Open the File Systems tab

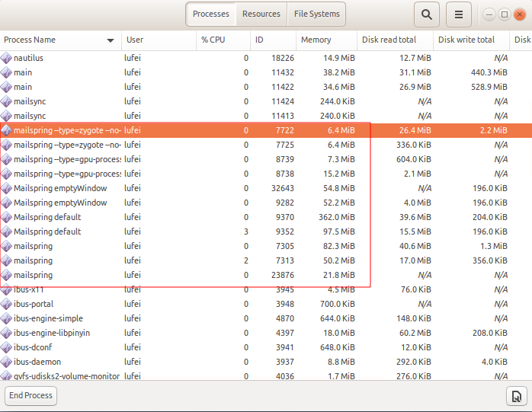click(316, 14)
